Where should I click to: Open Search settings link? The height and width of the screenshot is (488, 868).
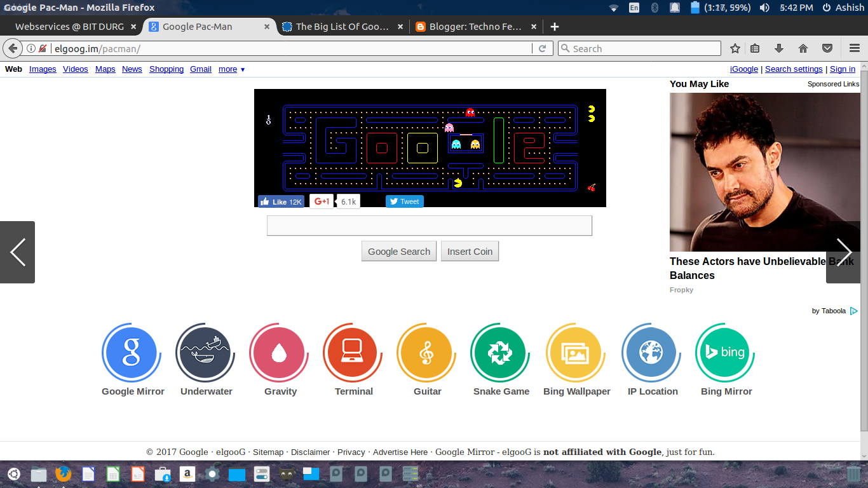click(794, 69)
